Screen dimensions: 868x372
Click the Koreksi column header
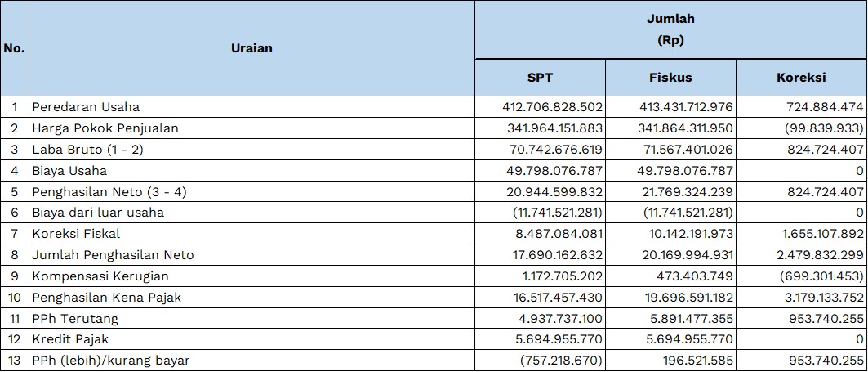click(x=801, y=78)
